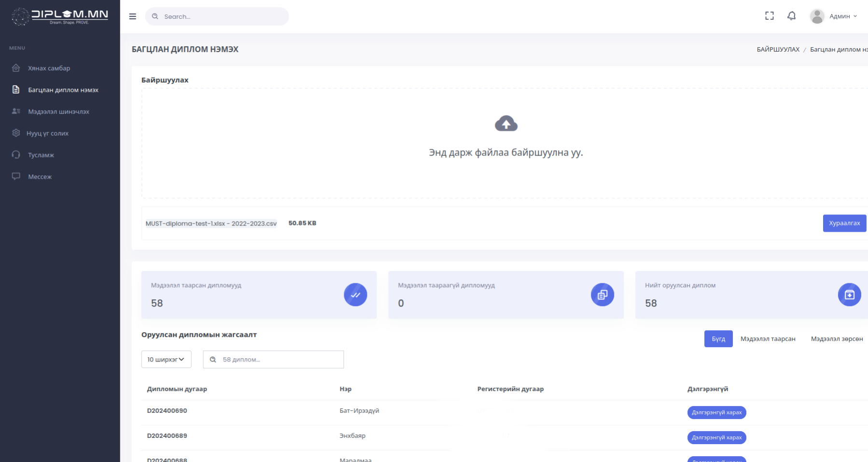Viewport: 868px width, 462px height.
Task: View details for diploma D202400690
Action: click(x=716, y=412)
